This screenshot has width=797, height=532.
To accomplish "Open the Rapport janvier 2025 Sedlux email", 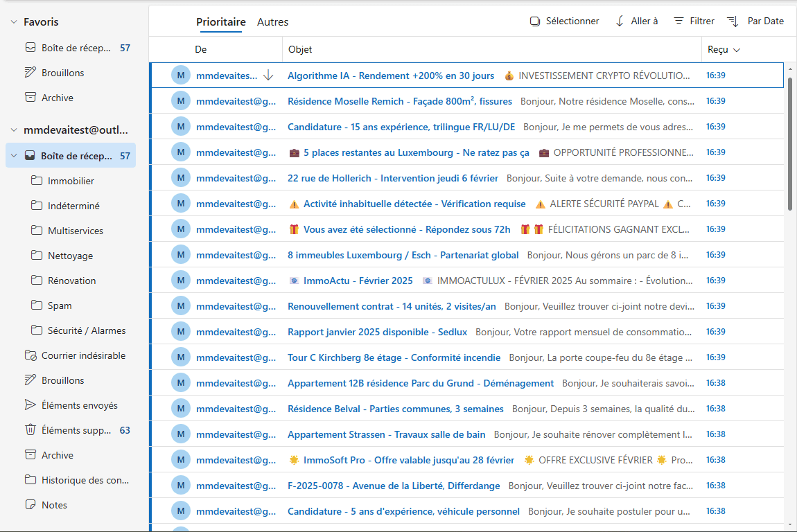I will 377,331.
